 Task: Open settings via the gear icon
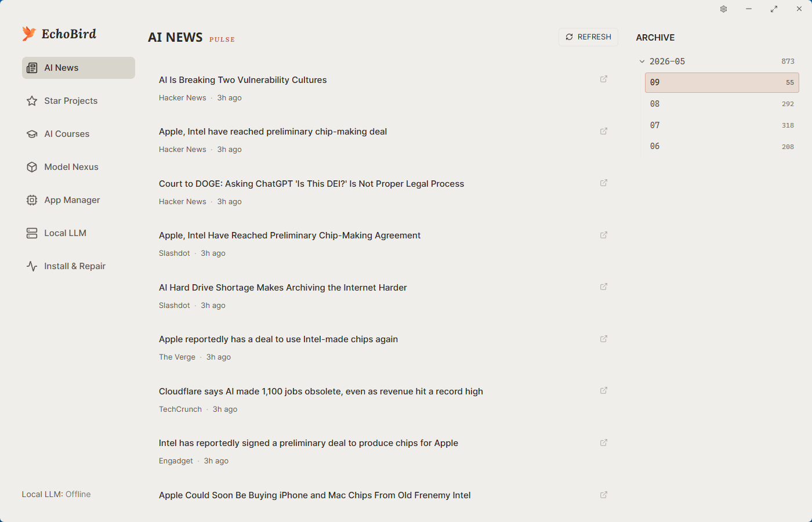724,9
